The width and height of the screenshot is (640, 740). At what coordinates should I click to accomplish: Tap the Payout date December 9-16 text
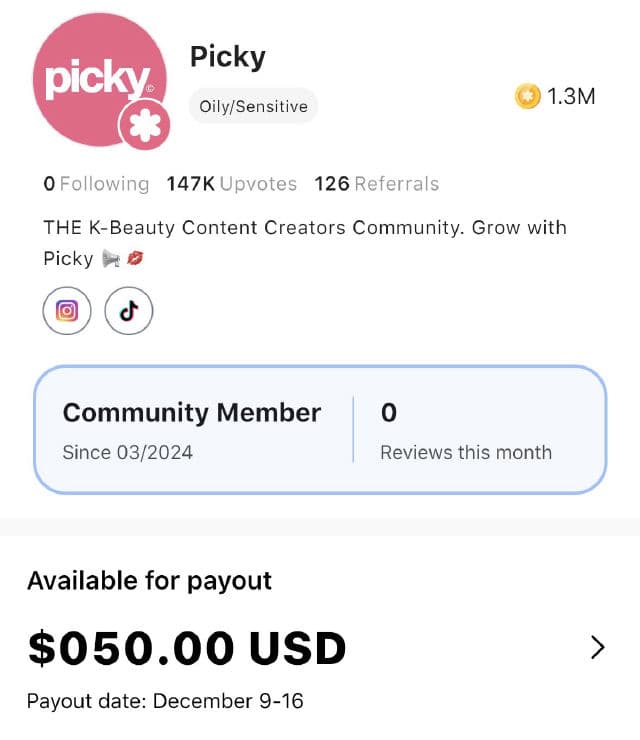pos(165,701)
